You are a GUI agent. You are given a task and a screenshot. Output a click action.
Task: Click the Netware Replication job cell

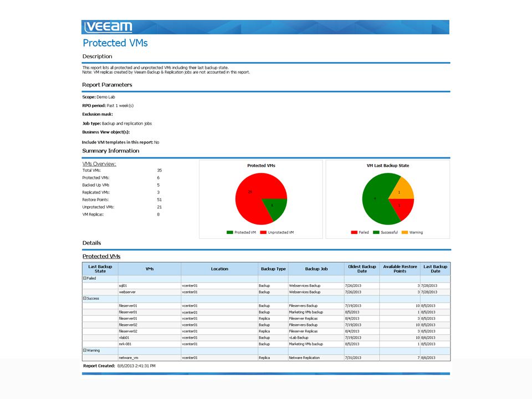click(x=316, y=357)
